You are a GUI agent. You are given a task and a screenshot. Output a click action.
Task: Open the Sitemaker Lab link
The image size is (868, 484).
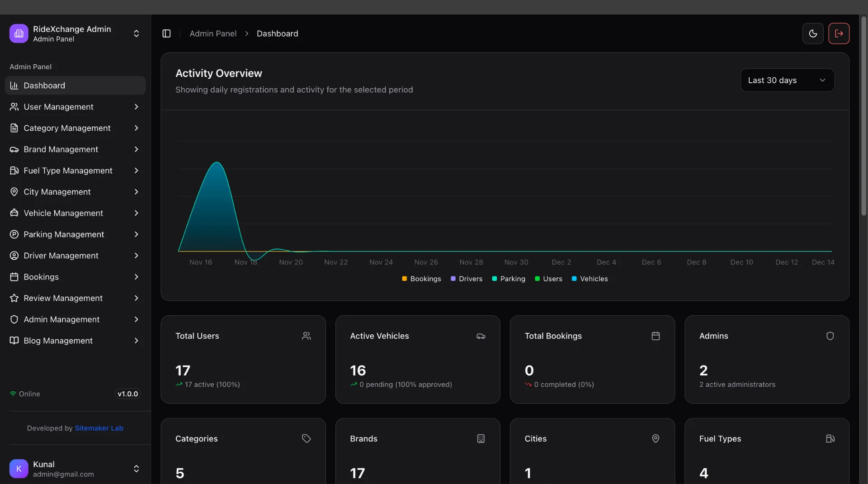(x=99, y=428)
